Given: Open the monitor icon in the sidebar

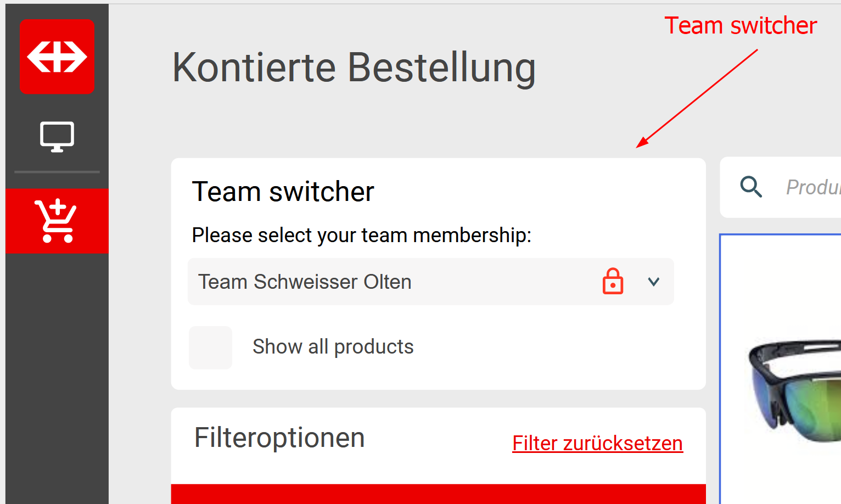Looking at the screenshot, I should [57, 136].
